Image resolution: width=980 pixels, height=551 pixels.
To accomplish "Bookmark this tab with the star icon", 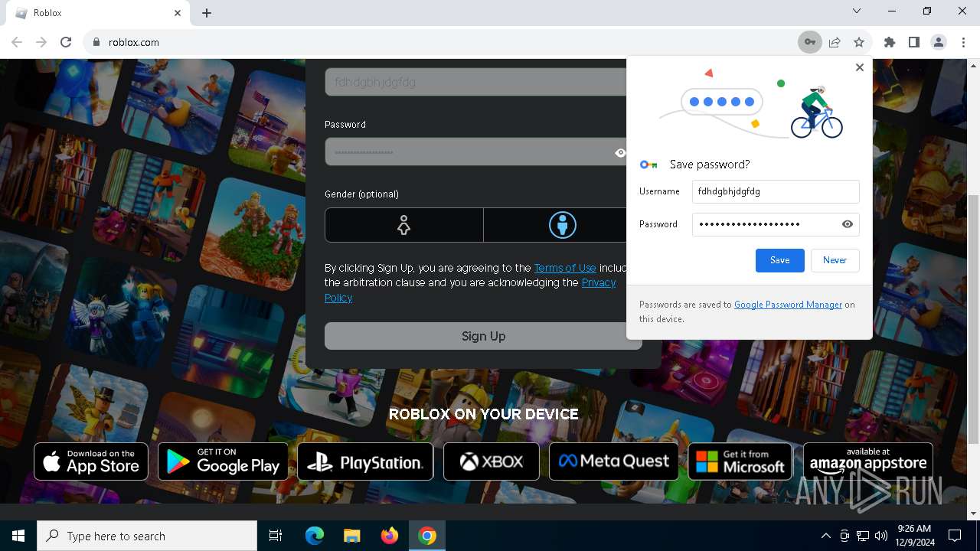I will (859, 42).
